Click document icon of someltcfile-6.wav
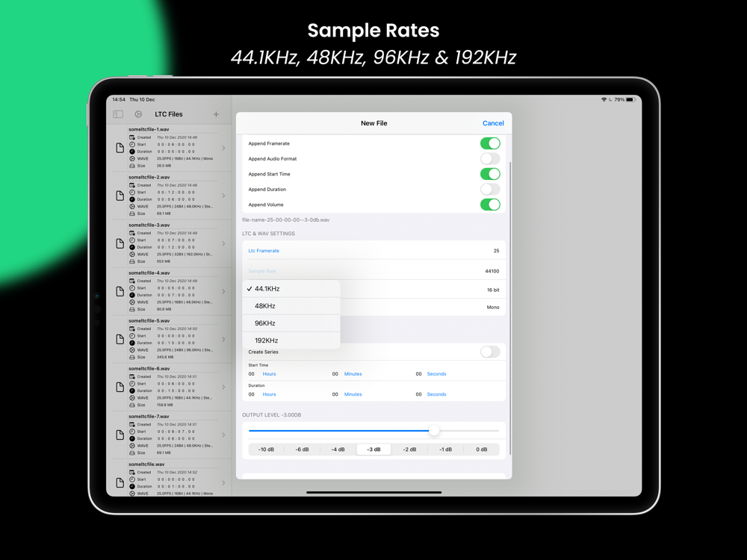 [x=120, y=387]
